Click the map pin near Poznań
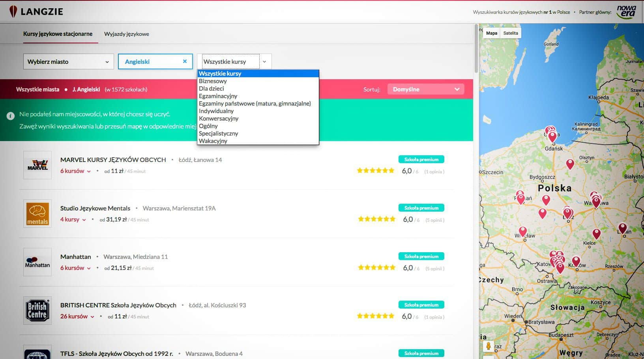Image resolution: width=644 pixels, height=359 pixels. point(521,199)
